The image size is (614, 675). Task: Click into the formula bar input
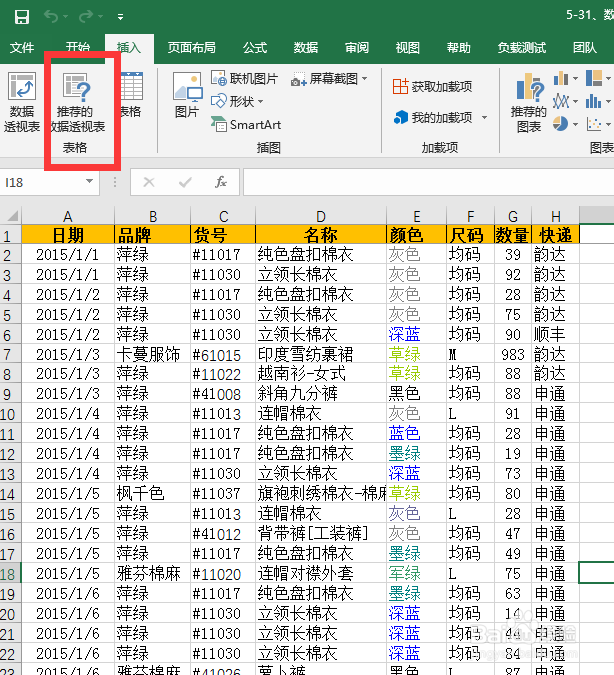coord(429,183)
